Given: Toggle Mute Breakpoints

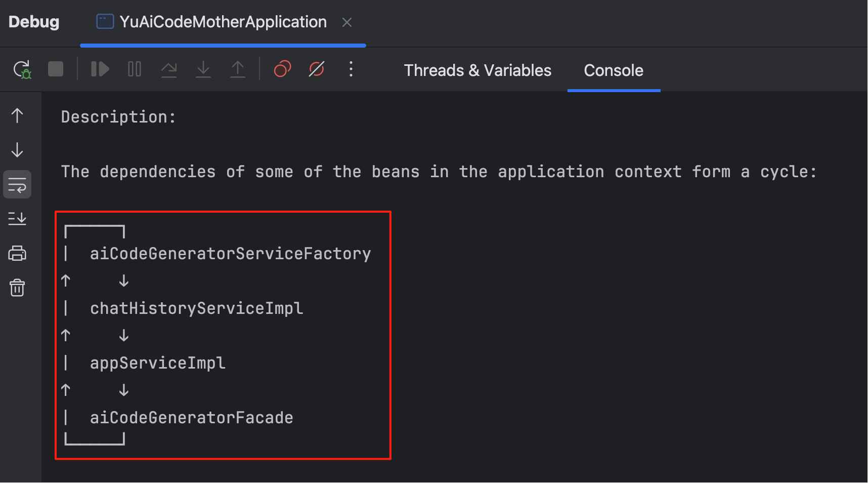Looking at the screenshot, I should click(317, 69).
